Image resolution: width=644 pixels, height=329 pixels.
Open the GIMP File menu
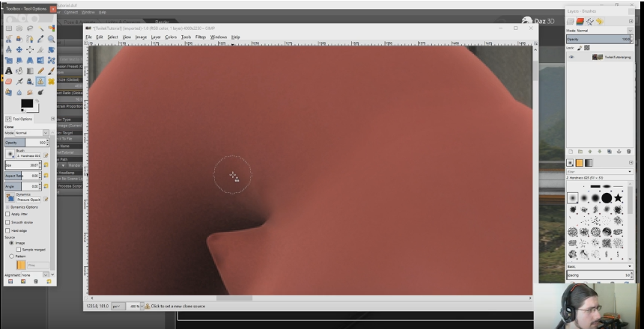(88, 37)
